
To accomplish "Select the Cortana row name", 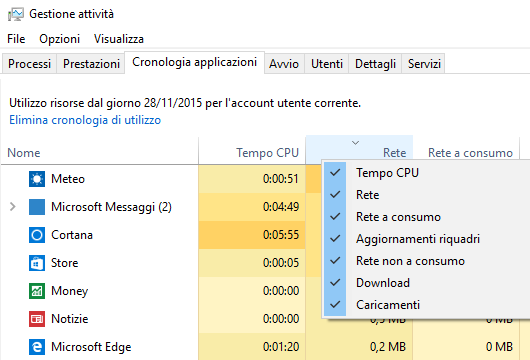I will click(x=72, y=235).
